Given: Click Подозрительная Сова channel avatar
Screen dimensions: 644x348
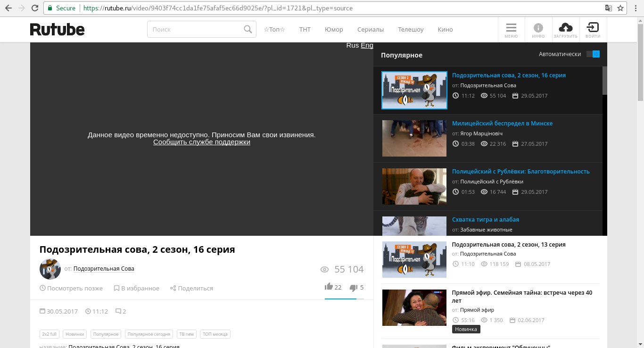Looking at the screenshot, I should coord(50,269).
